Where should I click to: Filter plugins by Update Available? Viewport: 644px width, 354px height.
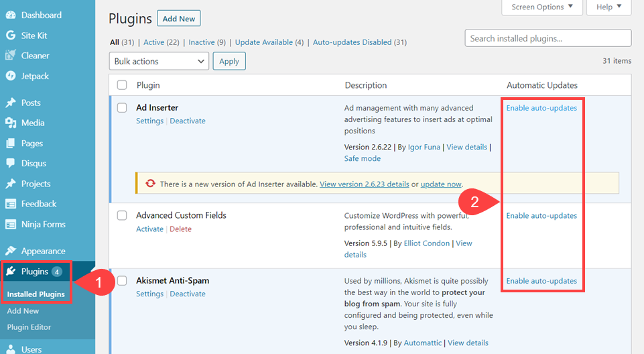(x=263, y=42)
